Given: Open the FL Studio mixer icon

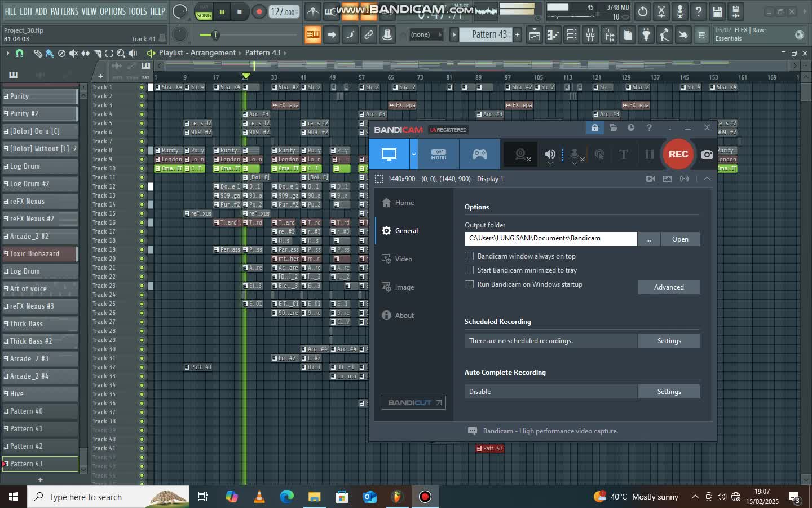Looking at the screenshot, I should point(590,35).
